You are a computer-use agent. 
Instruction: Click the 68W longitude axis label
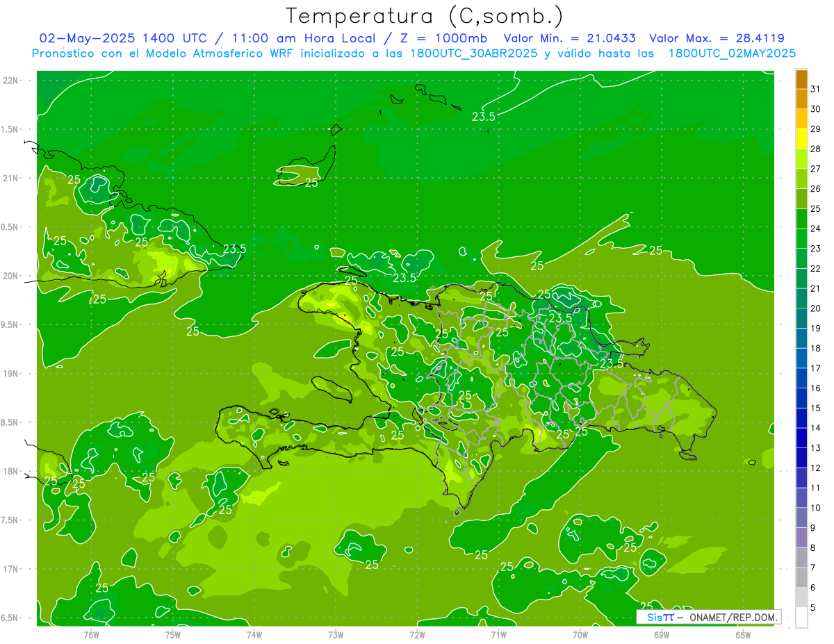pos(743,634)
